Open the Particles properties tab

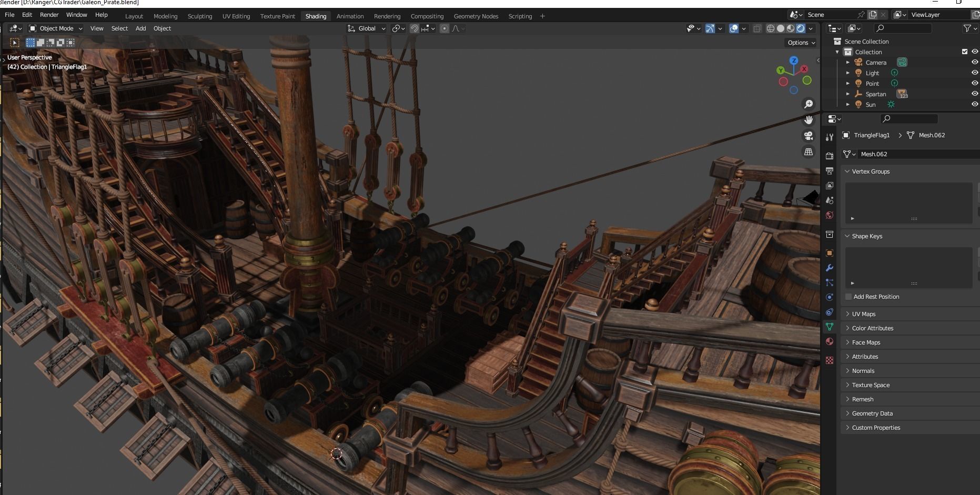pos(830,282)
